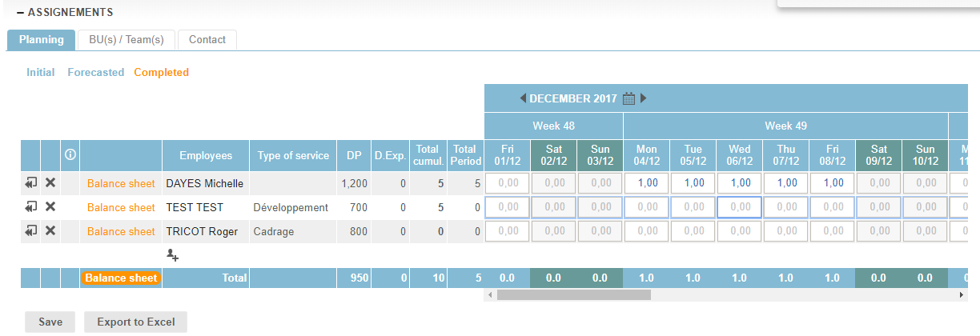Click the add employee icon

(x=172, y=254)
